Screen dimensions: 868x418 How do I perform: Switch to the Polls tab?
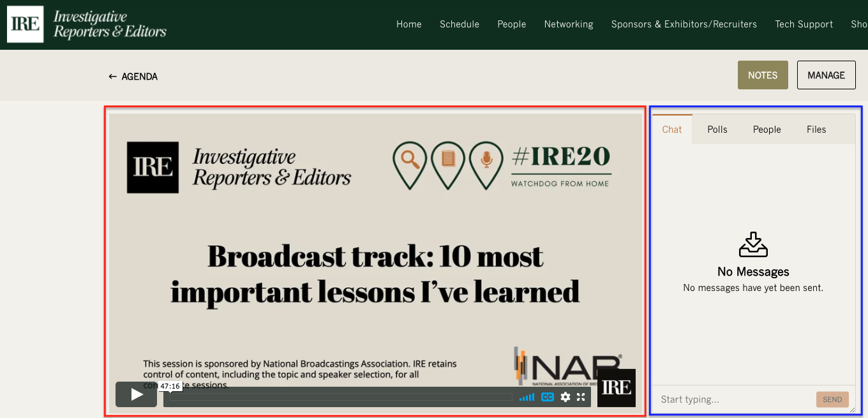(x=717, y=130)
